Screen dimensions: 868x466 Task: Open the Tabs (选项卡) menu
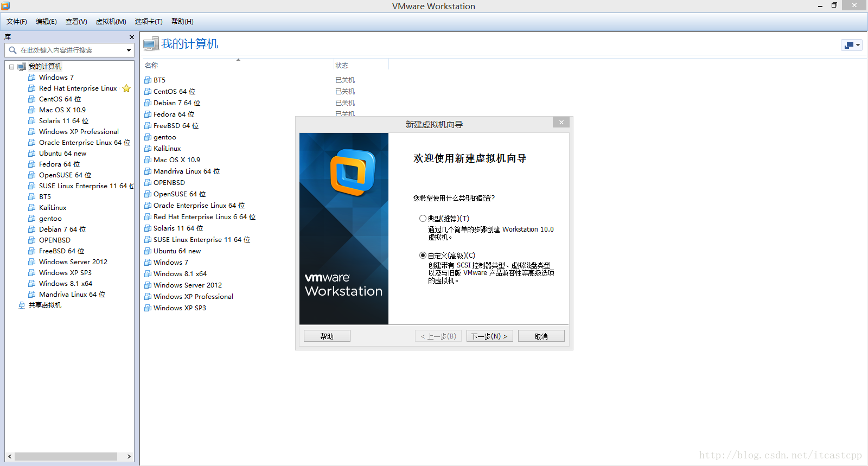coord(149,22)
